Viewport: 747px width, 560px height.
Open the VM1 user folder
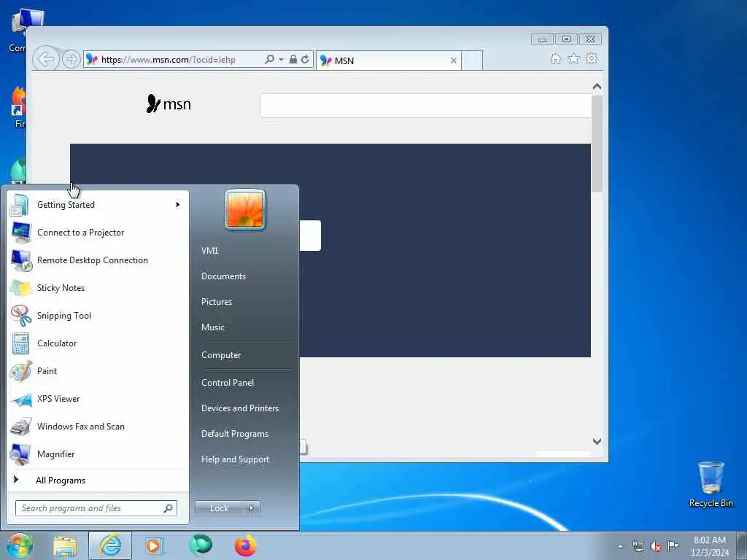pos(209,251)
